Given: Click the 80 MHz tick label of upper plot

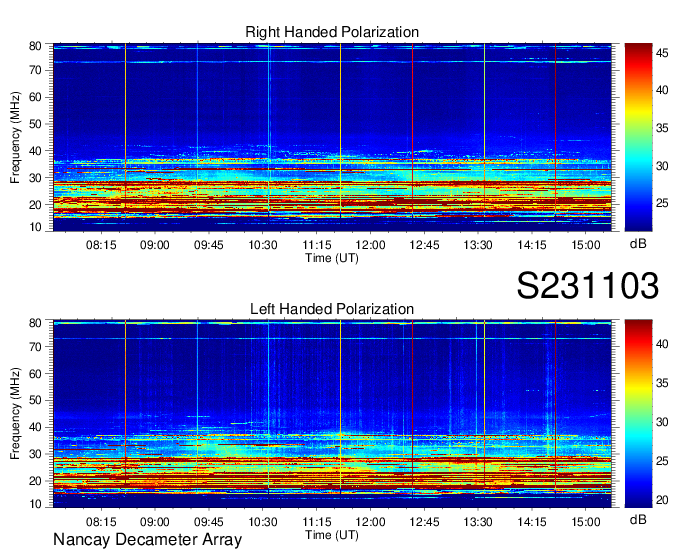Looking at the screenshot, I should click(35, 46).
